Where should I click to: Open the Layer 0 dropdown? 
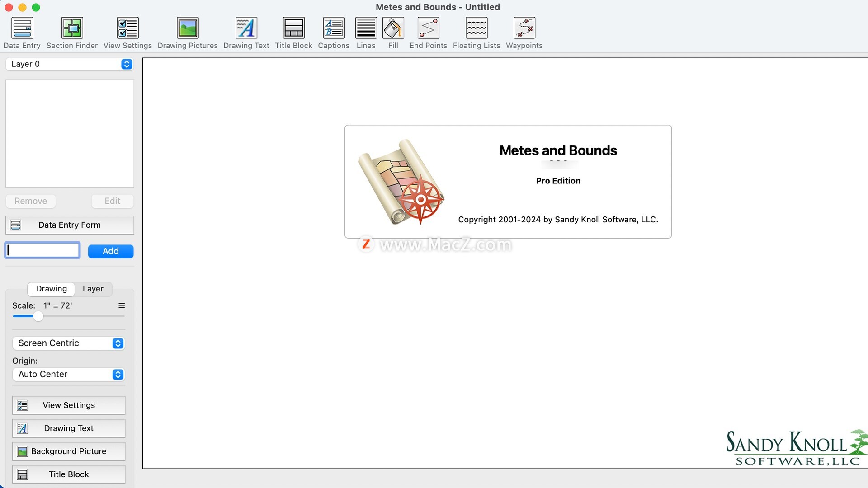[x=70, y=64]
